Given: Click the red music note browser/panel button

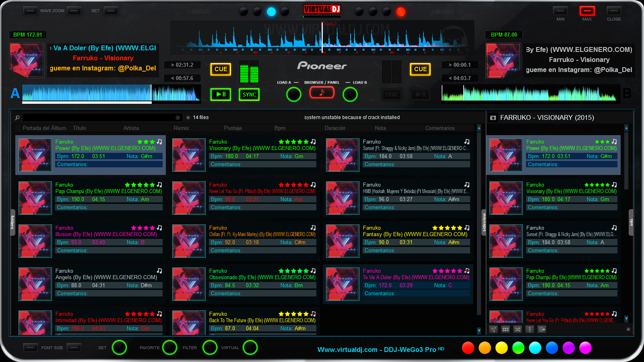Looking at the screenshot, I should pos(322,93).
